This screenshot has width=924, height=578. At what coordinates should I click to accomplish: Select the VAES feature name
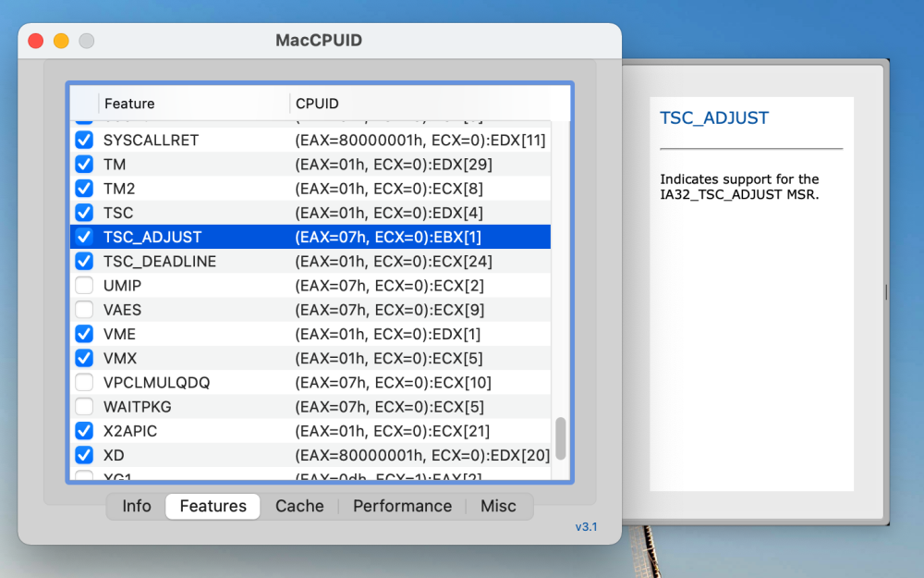(123, 309)
